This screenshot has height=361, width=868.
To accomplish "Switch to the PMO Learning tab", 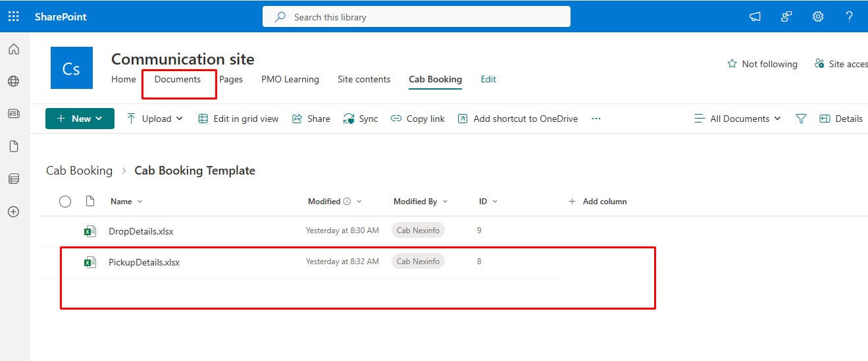I will (x=290, y=79).
